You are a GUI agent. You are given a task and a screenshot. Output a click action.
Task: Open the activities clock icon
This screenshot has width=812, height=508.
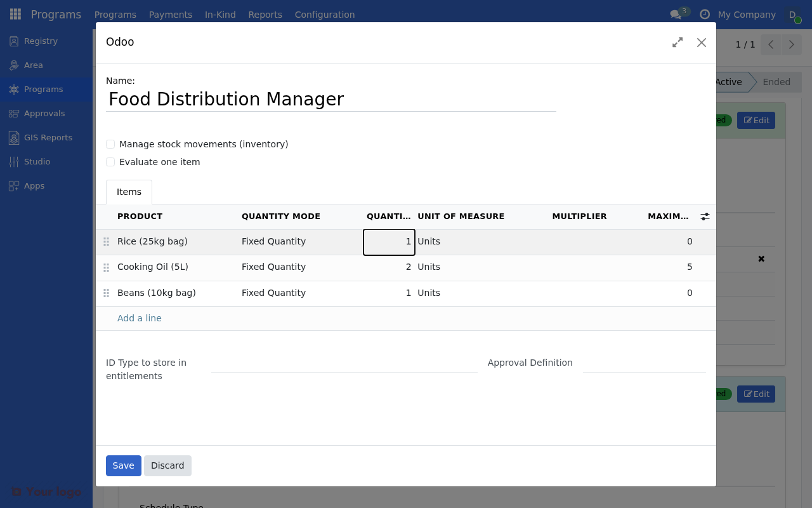click(704, 14)
